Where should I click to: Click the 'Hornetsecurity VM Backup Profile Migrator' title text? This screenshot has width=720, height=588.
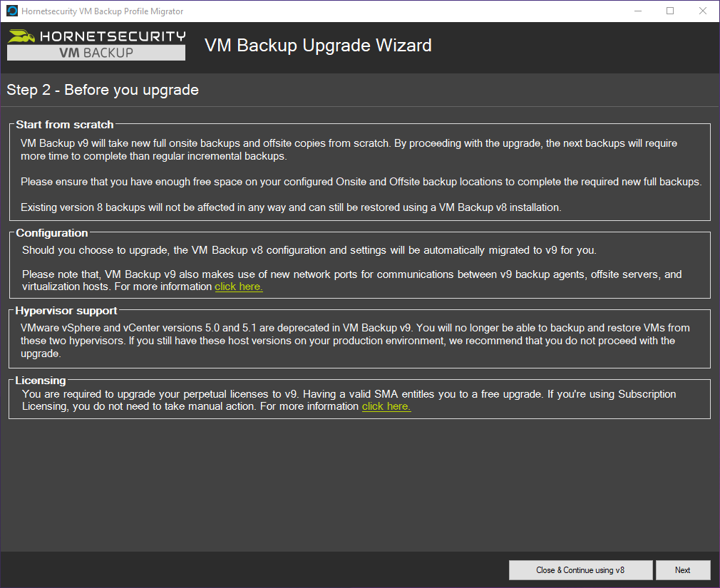pos(103,11)
